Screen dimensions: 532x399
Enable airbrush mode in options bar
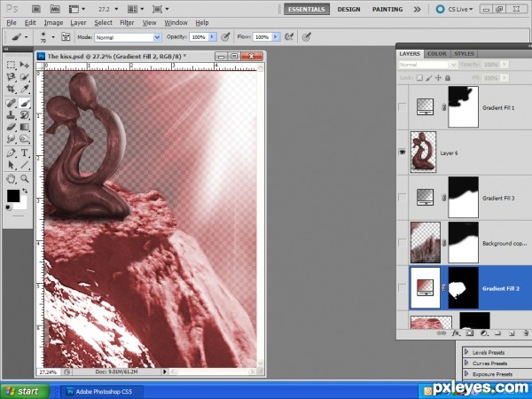(289, 36)
